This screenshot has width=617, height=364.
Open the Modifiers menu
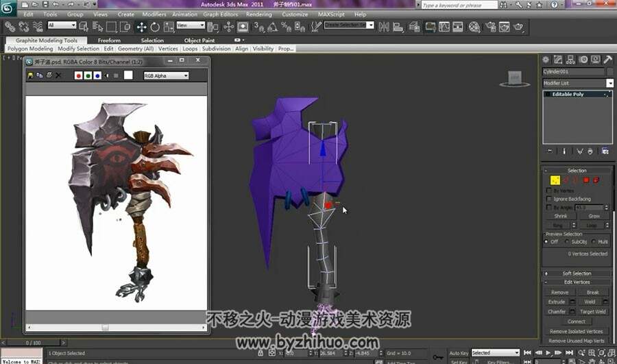[x=154, y=14]
